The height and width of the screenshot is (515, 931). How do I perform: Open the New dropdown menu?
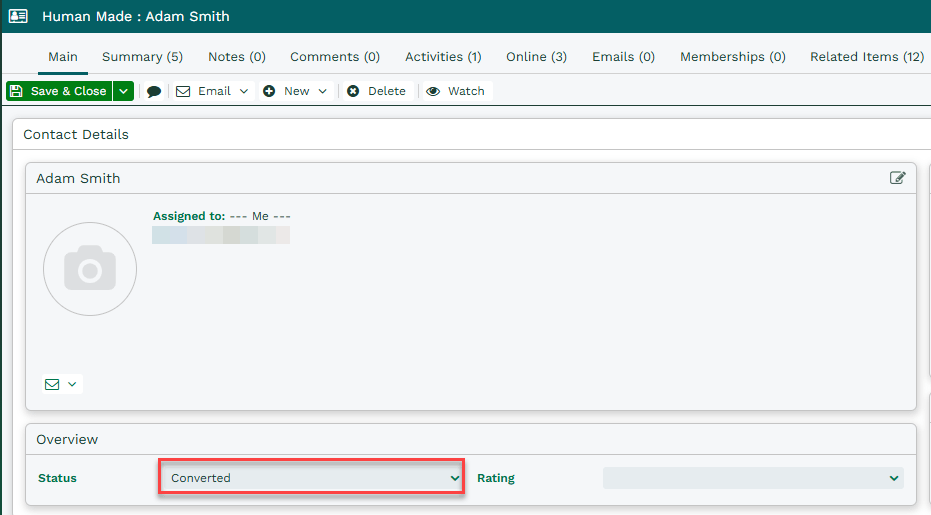click(x=296, y=91)
